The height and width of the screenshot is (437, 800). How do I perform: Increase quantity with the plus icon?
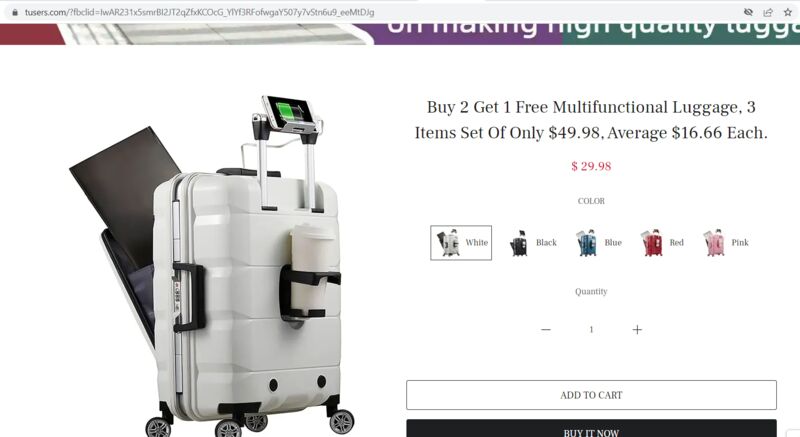point(637,329)
